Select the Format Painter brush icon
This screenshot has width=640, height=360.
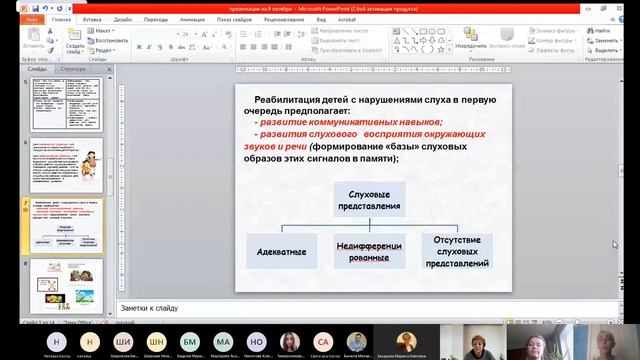50,50
